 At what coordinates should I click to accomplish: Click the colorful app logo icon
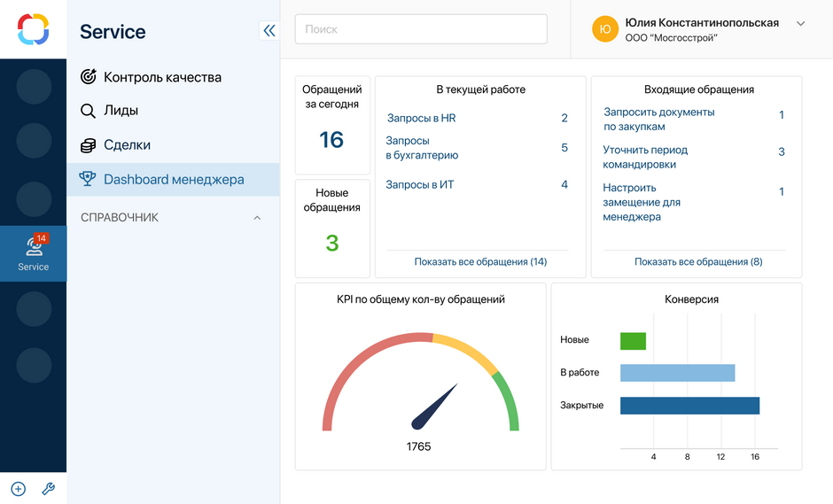33,29
